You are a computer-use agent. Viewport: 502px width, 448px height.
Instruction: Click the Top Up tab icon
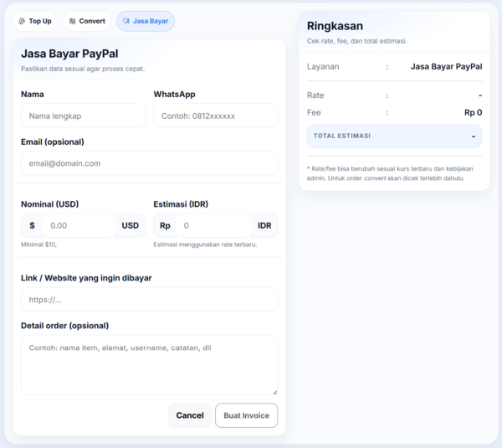22,21
